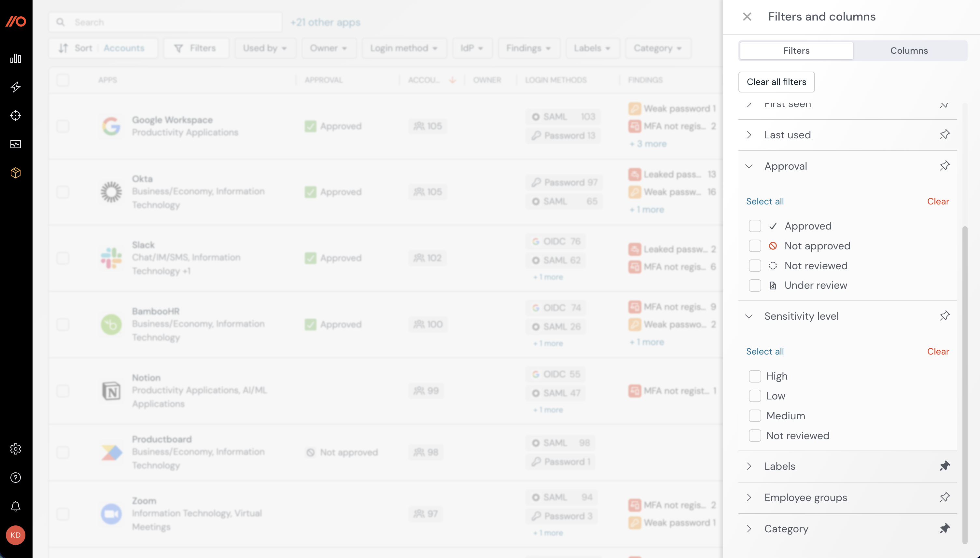Click Select all under Approval
Viewport: 980px width, 558px height.
pos(764,201)
